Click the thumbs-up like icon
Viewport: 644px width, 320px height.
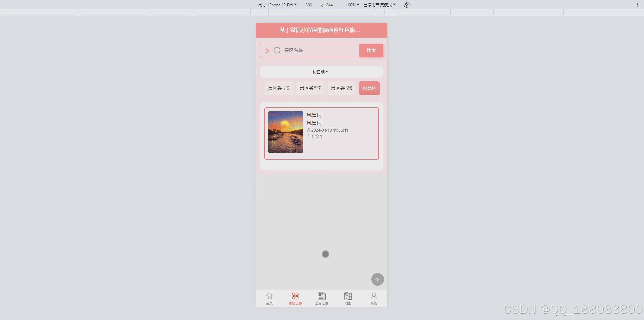(x=309, y=136)
